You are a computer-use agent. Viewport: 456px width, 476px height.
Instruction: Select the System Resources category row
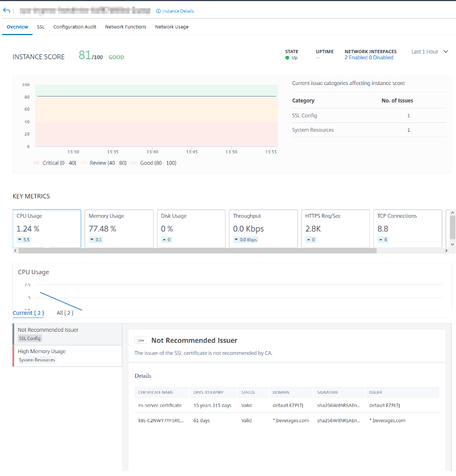tap(369, 130)
